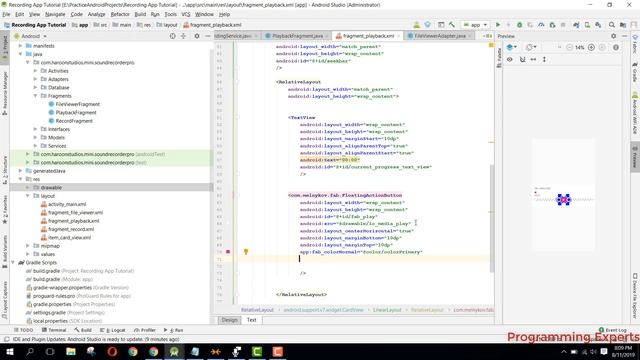This screenshot has height=360, width=640.
Task: Open the TODO tool window
Action: tap(23, 330)
